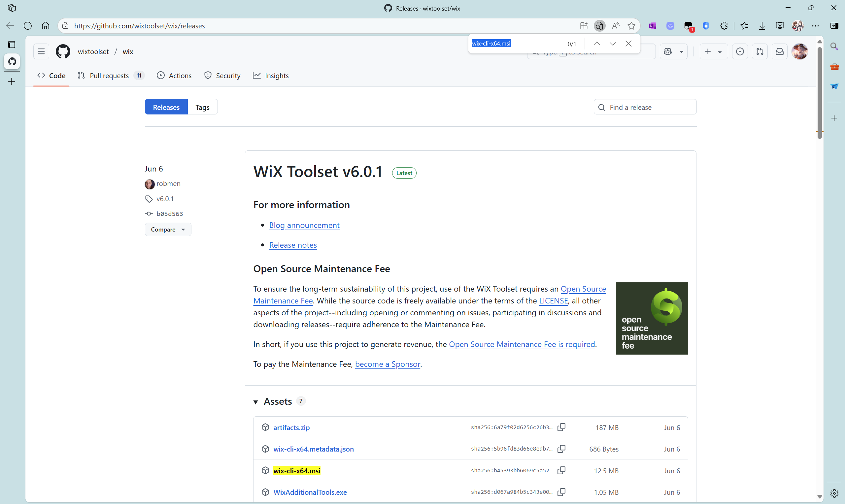Open the vertical tabs toggle icon
The image size is (845, 504).
12,45
